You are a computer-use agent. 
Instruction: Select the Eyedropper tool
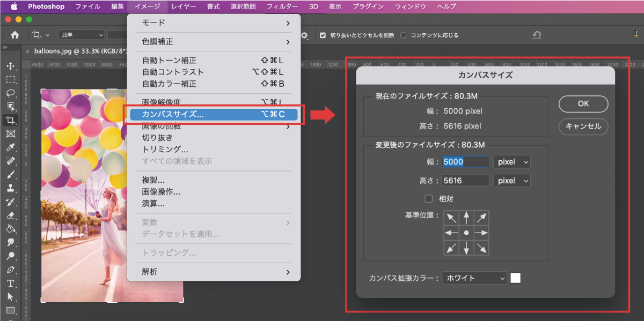pyautogui.click(x=10, y=147)
